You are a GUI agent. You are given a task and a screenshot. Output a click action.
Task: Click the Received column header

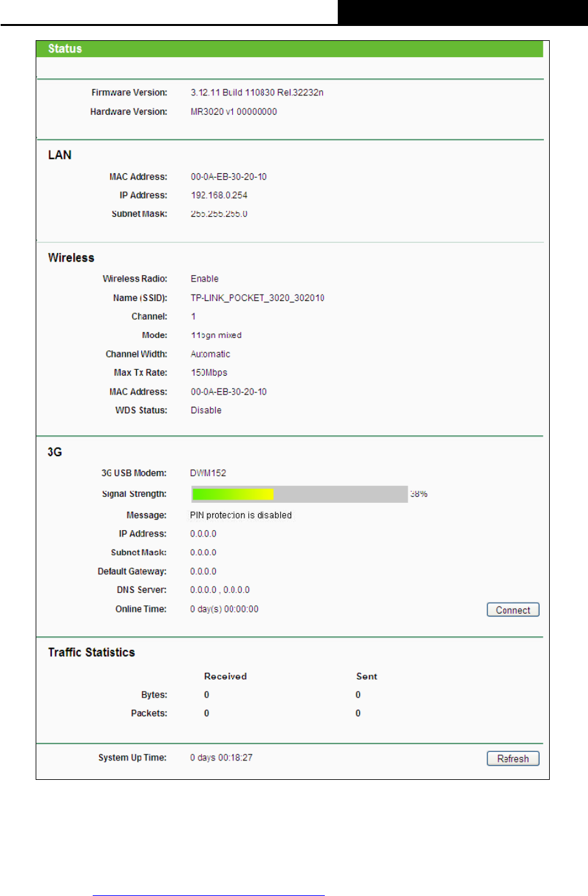226,676
